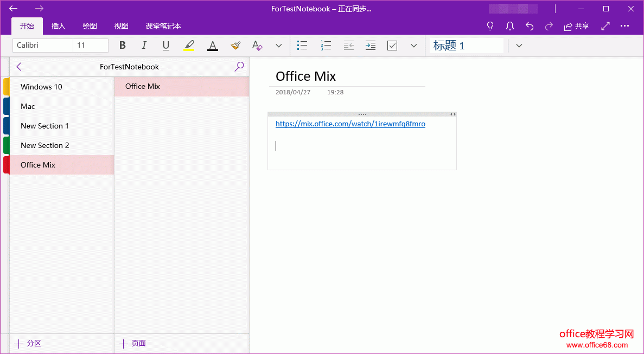Insert a to-do checkbox tag
644x354 pixels.
coord(392,46)
